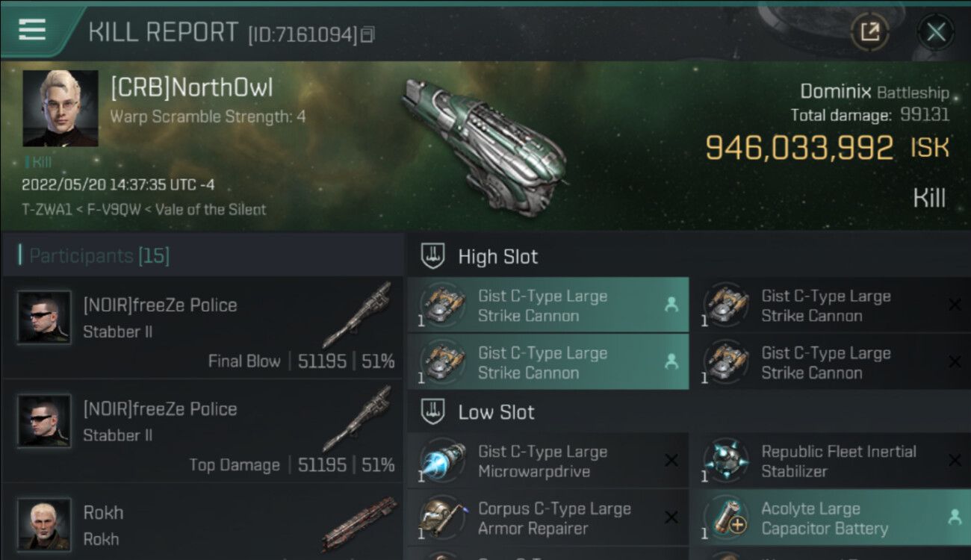This screenshot has height=560, width=971.
Task: Click the Top Damage Stabber II ship icon
Action: 359,419
